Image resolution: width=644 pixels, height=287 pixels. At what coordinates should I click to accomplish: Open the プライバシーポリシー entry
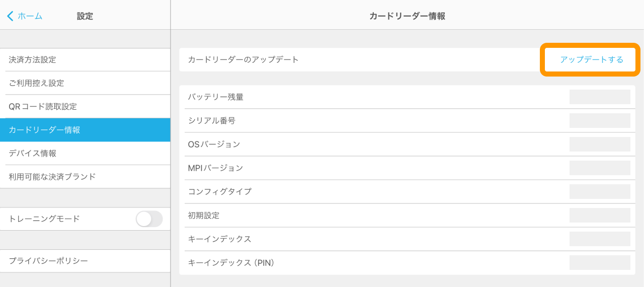tap(85, 261)
